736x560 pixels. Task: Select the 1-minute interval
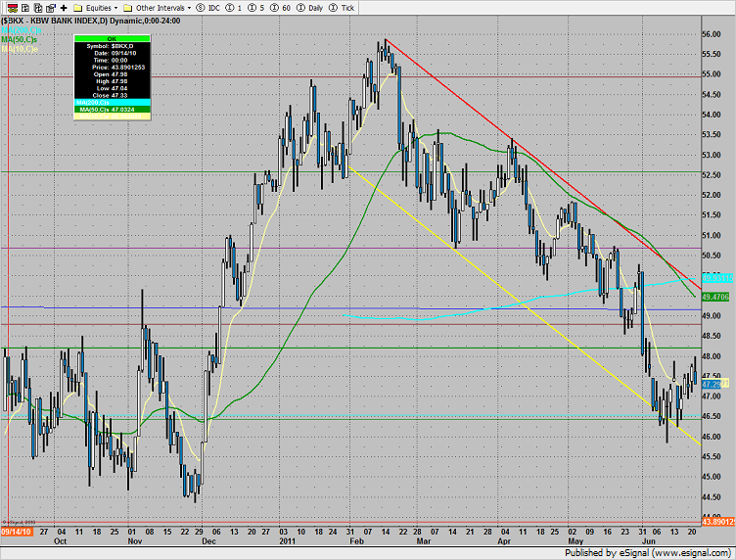tap(234, 8)
